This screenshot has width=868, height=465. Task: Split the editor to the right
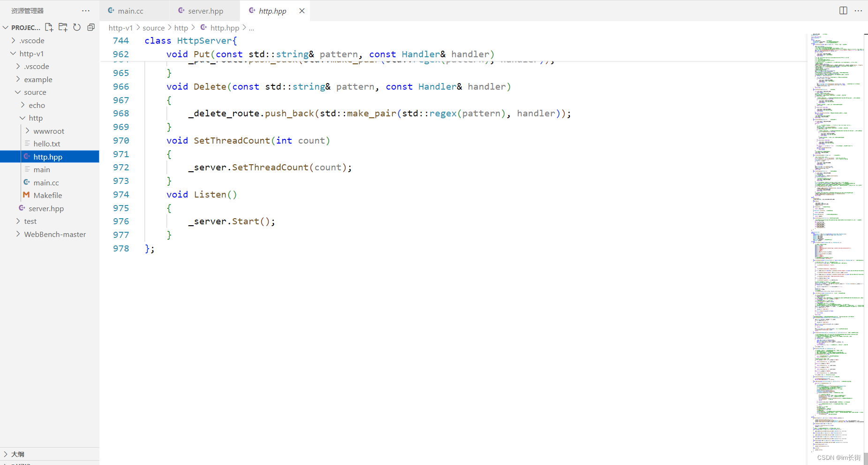(x=843, y=10)
